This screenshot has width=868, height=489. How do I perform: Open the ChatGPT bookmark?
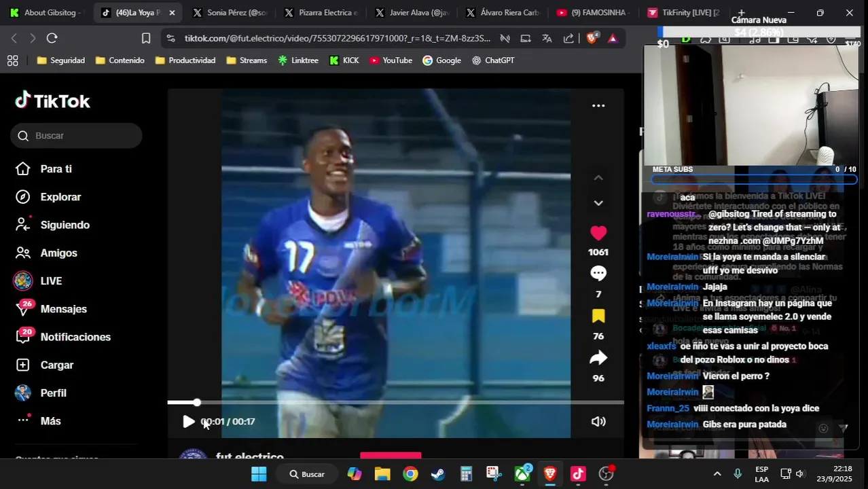[494, 60]
